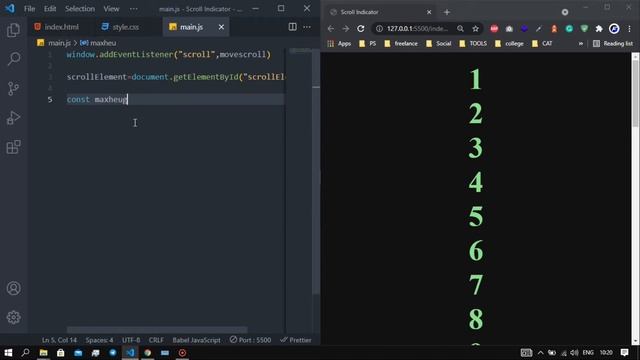Viewport: 640px width, 360px height.
Task: Click maxheu symbol in the breadcrumb
Action: pos(98,43)
